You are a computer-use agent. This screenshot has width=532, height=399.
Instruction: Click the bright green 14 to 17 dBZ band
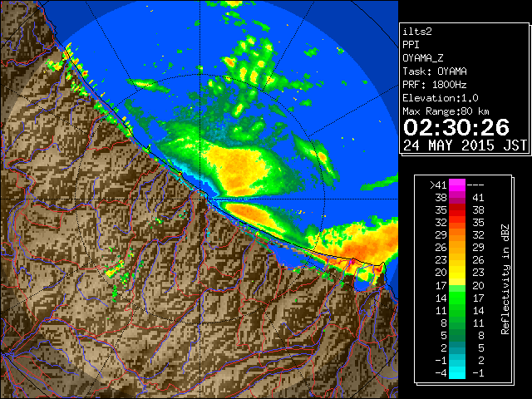457,298
